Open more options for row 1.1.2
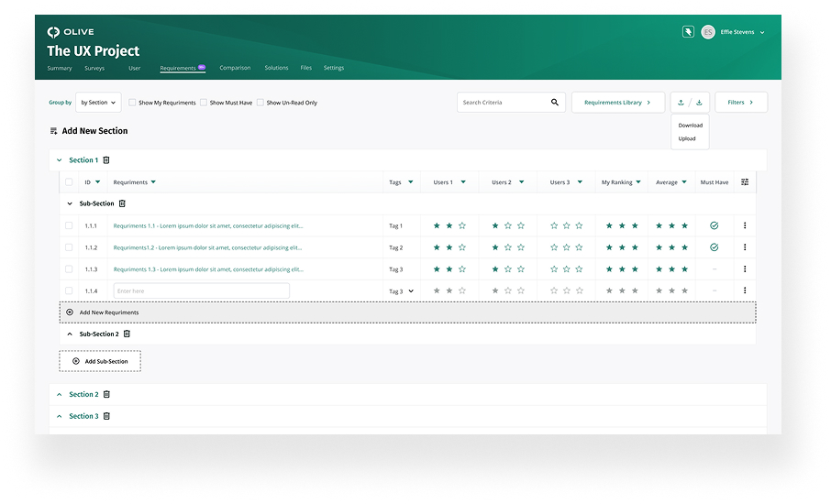Screen dimensions: 831x504 pos(745,247)
